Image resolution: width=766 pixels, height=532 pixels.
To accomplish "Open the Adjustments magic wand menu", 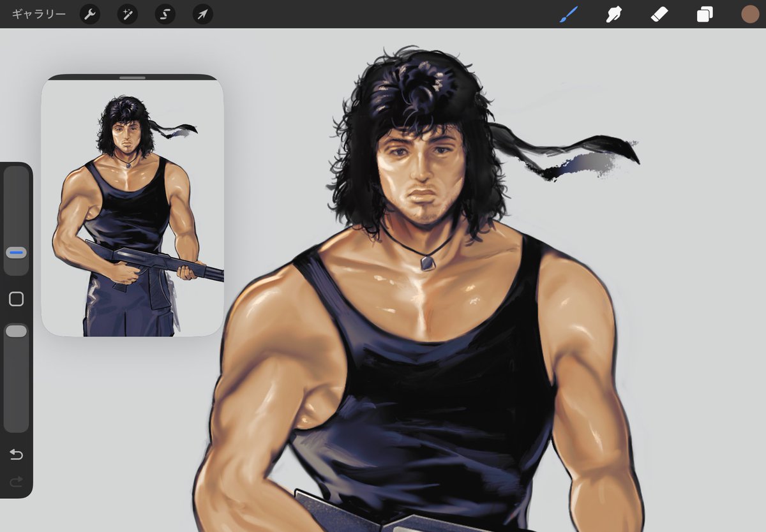I will pyautogui.click(x=128, y=14).
